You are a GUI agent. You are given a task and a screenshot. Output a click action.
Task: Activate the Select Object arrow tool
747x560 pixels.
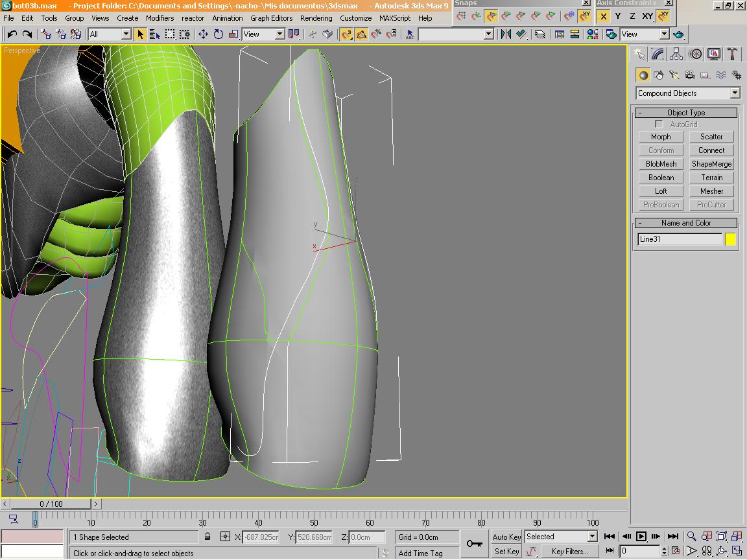[x=140, y=34]
